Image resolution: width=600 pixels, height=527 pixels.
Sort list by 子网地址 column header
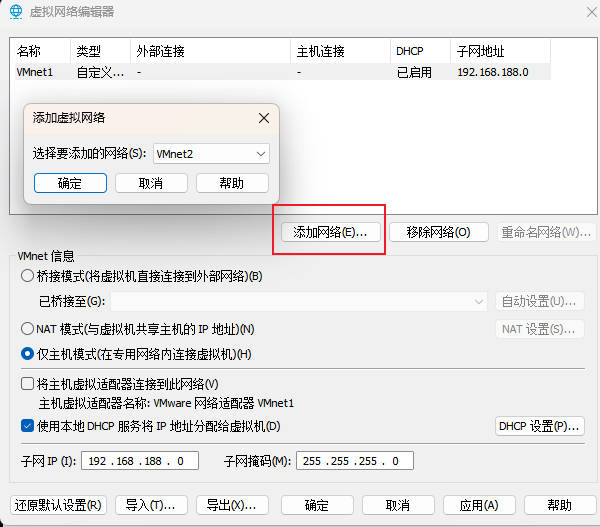(500, 51)
